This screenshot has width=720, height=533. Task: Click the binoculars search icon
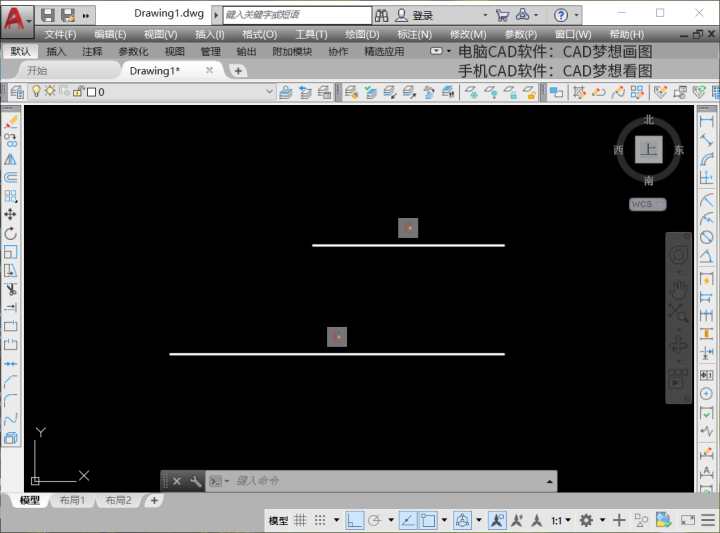click(x=381, y=16)
